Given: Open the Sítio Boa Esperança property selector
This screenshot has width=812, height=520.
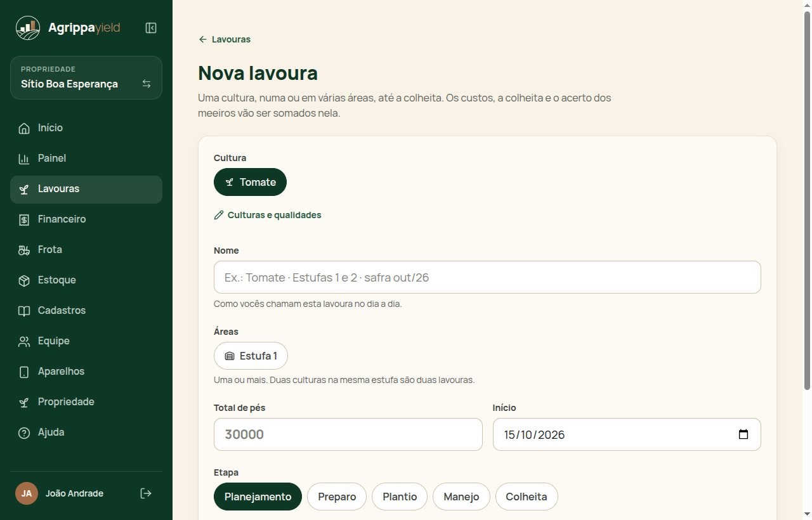Looking at the screenshot, I should point(86,78).
